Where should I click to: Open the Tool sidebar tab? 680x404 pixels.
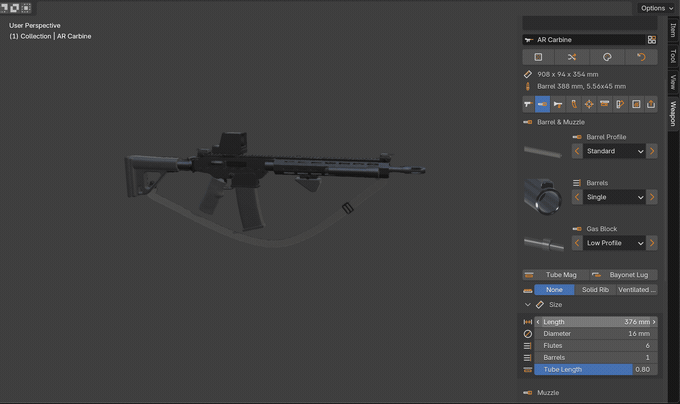pyautogui.click(x=673, y=56)
